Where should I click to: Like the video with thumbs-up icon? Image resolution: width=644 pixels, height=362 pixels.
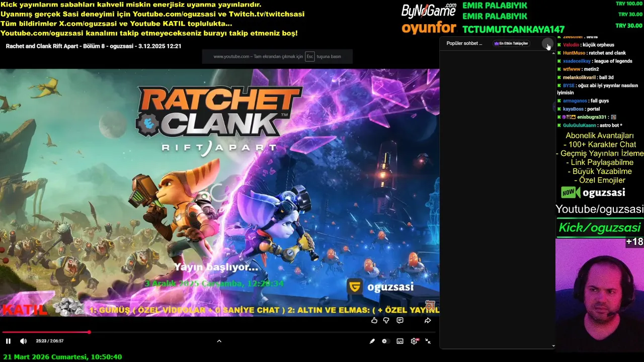374,320
